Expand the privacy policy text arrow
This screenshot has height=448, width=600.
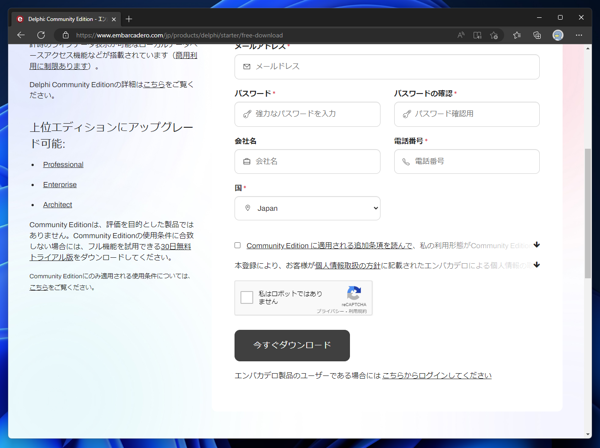pos(537,265)
